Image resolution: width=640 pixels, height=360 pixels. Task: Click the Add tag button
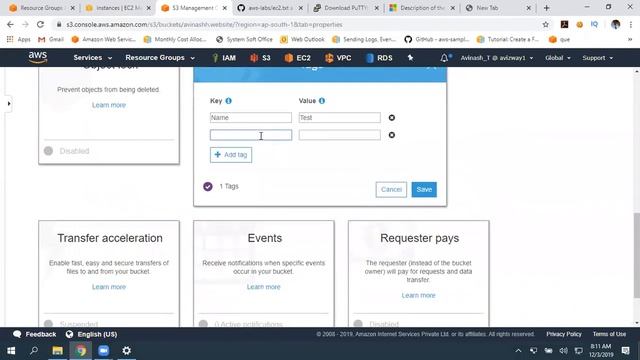pos(231,155)
